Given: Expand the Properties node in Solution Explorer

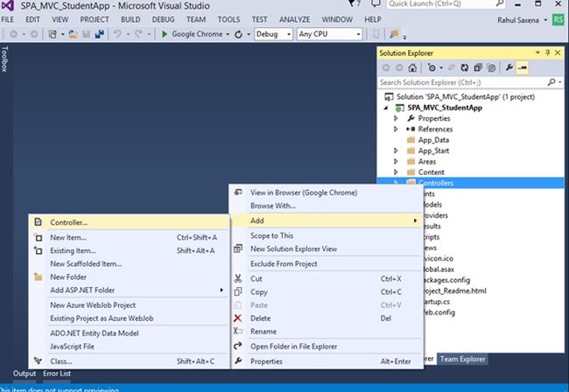Looking at the screenshot, I should (396, 118).
